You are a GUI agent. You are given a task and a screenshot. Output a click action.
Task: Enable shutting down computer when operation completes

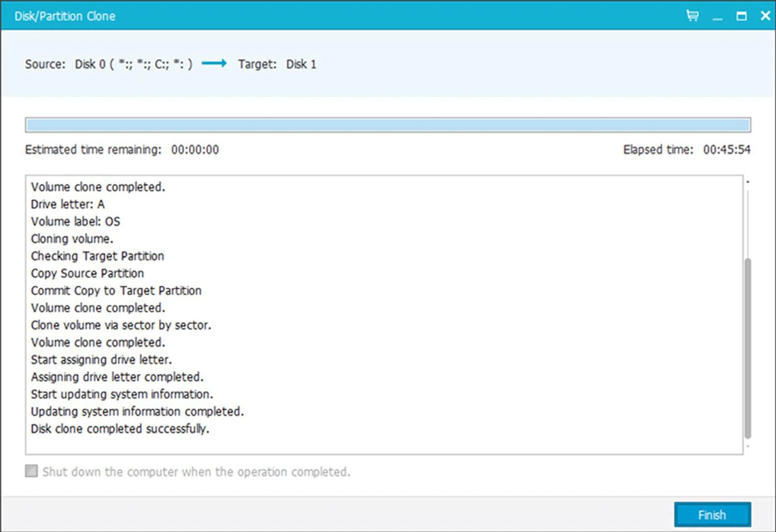coord(31,471)
